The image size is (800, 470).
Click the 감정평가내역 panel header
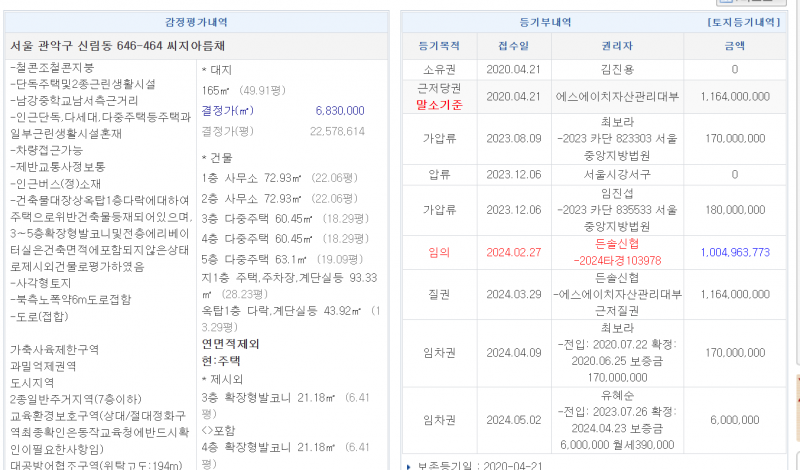click(x=195, y=21)
